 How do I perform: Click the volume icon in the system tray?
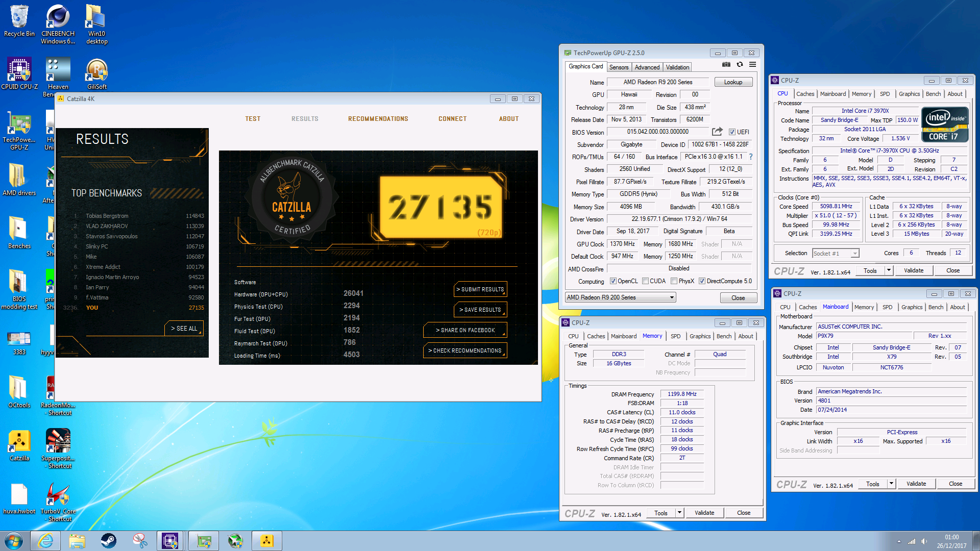(924, 541)
